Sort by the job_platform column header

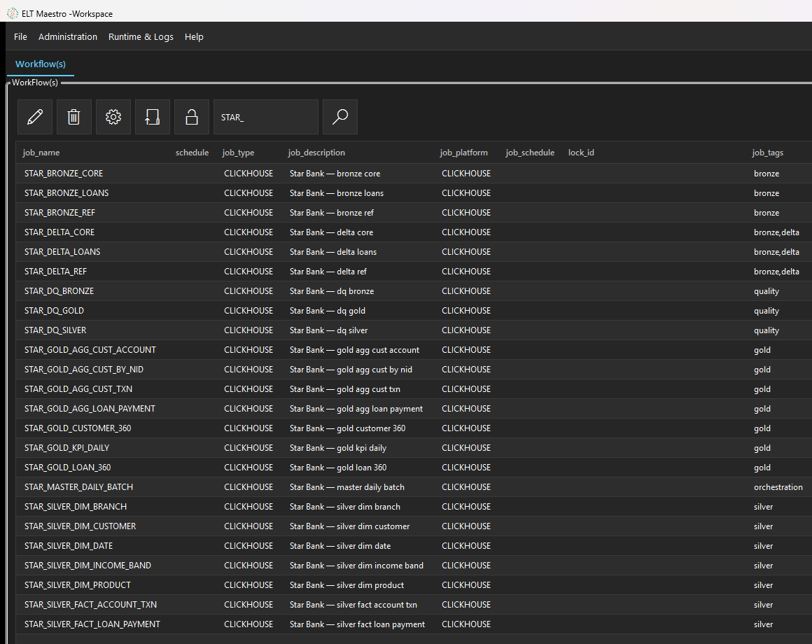[463, 153]
